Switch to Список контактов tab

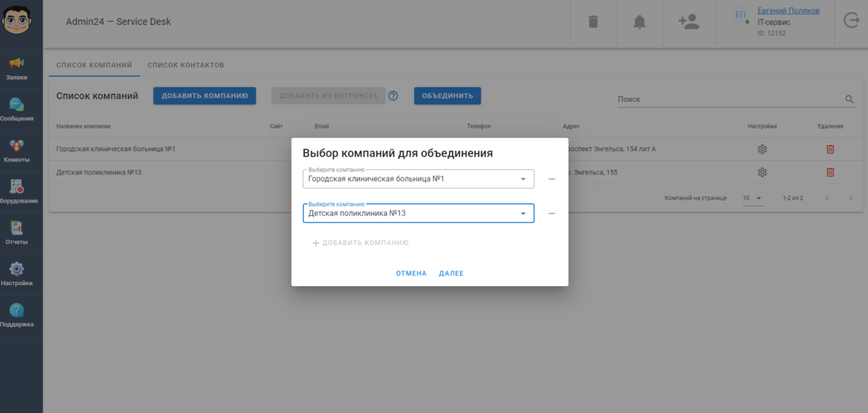tap(185, 65)
